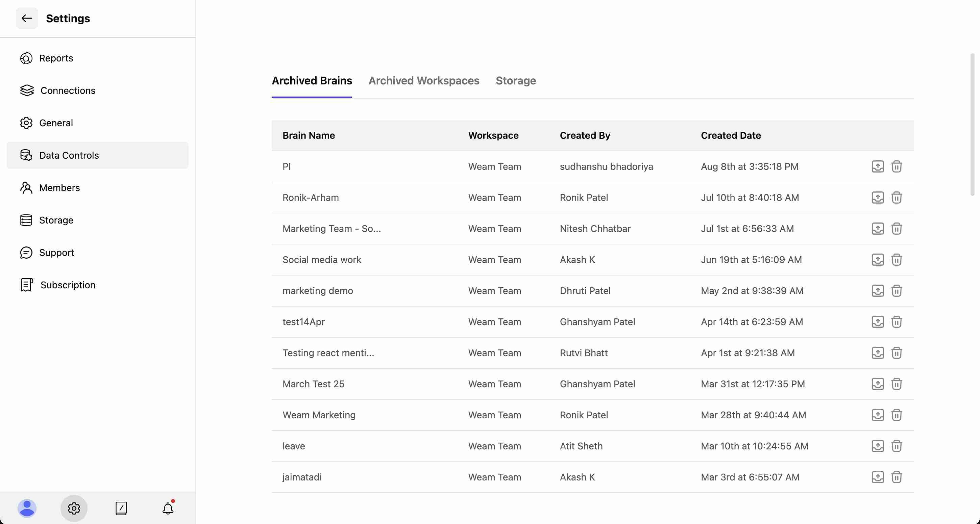This screenshot has width=980, height=524.
Task: Select the 'Weam Marketing' brain name
Action: 319,415
